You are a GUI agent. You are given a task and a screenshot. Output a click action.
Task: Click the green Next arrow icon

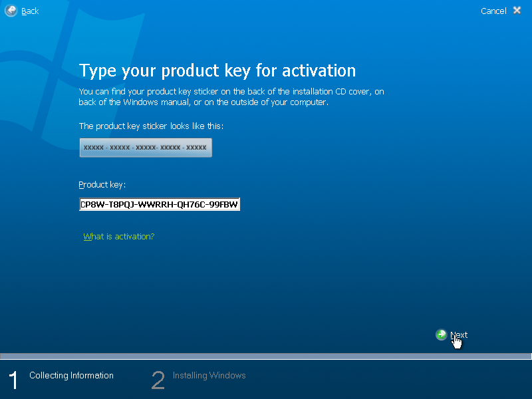(x=441, y=334)
